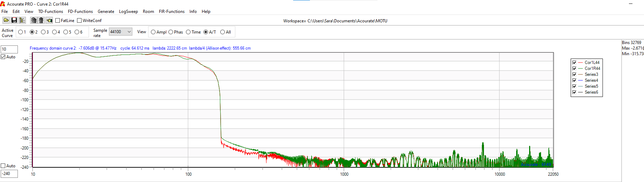Open the Info menu
The width and height of the screenshot is (644, 182).
193,12
